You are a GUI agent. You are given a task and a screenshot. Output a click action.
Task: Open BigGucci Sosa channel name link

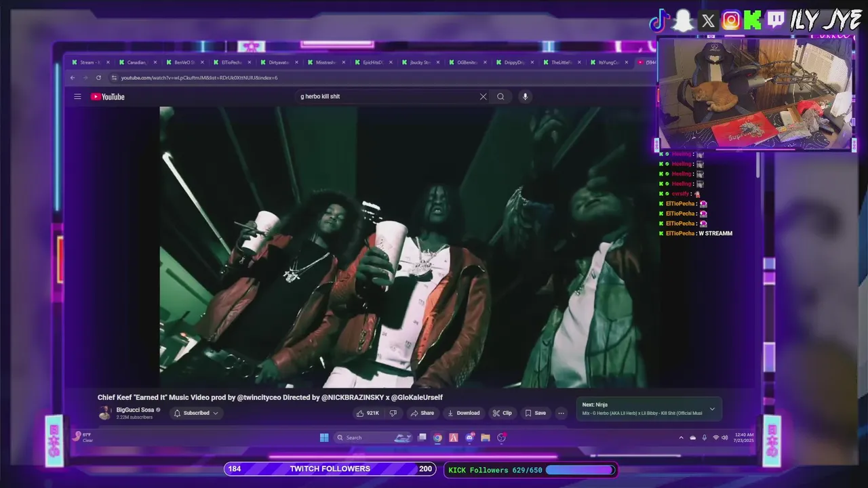coord(135,410)
